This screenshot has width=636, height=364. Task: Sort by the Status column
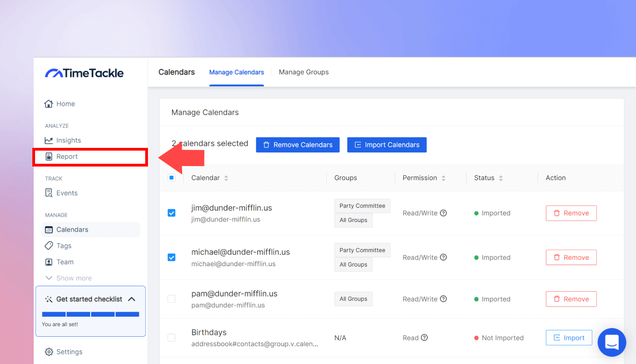click(501, 178)
